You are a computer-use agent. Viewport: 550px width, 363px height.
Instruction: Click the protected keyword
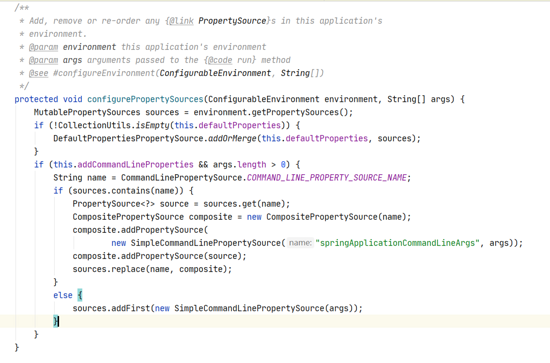point(36,99)
